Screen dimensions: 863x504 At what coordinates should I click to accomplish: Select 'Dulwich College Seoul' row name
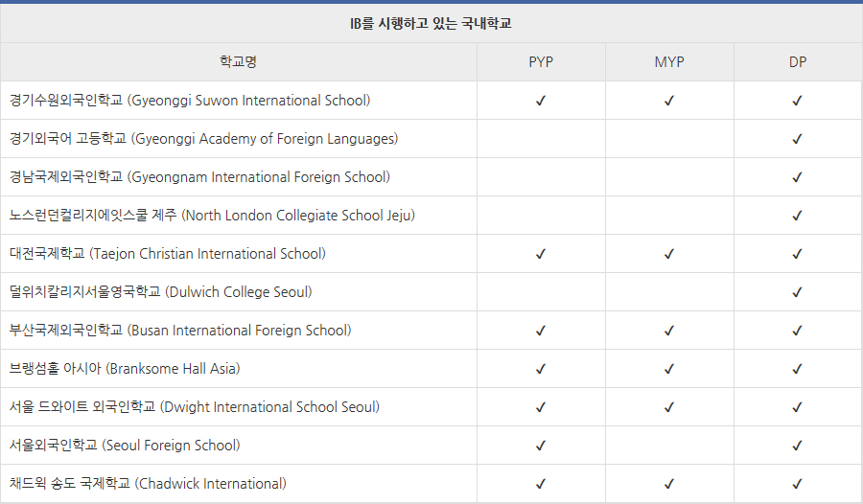[161, 291]
